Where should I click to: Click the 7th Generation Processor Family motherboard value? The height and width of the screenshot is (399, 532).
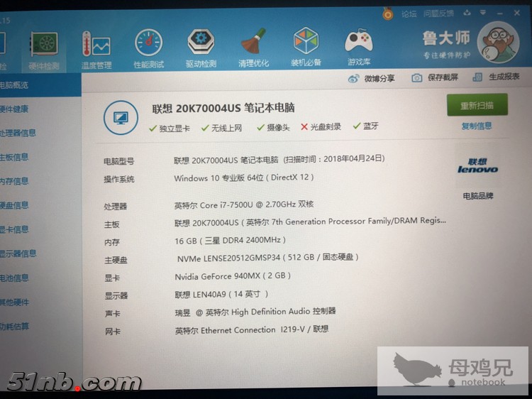point(310,222)
